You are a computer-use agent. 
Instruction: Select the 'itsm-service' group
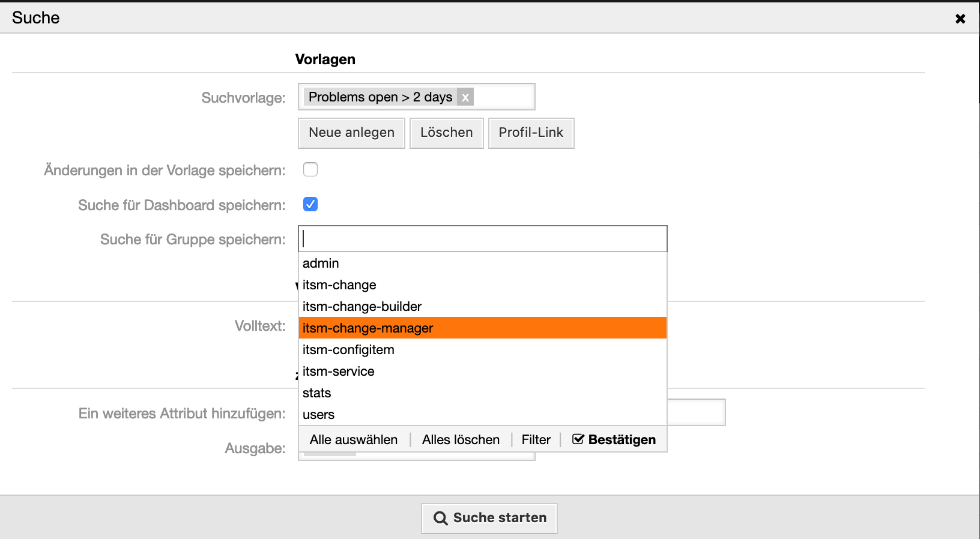pos(338,372)
